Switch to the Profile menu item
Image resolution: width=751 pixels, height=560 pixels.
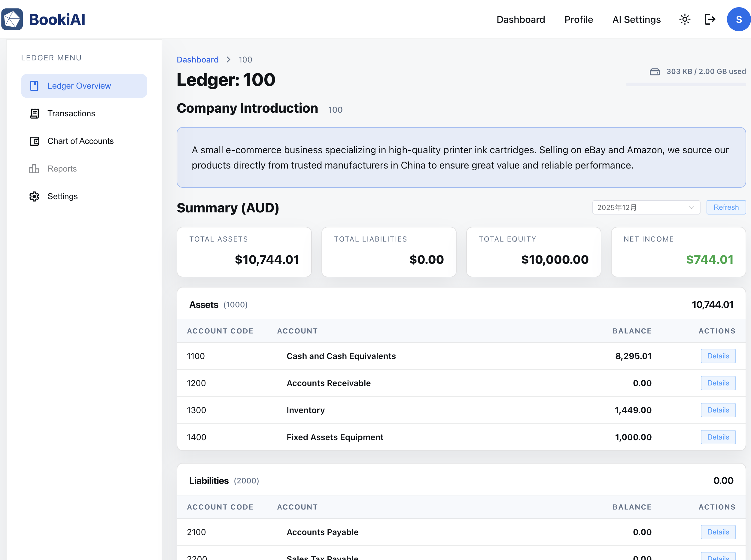[x=578, y=19]
